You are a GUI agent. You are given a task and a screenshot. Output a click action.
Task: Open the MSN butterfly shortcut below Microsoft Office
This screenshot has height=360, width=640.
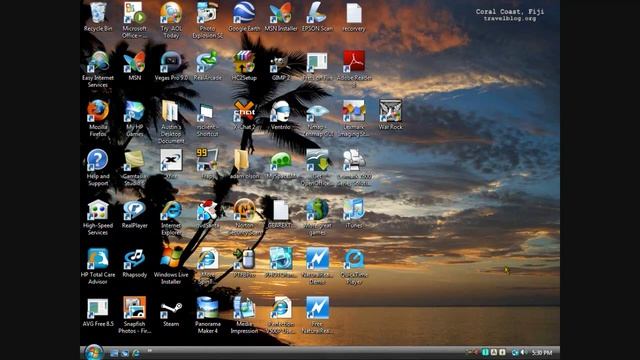point(134,66)
